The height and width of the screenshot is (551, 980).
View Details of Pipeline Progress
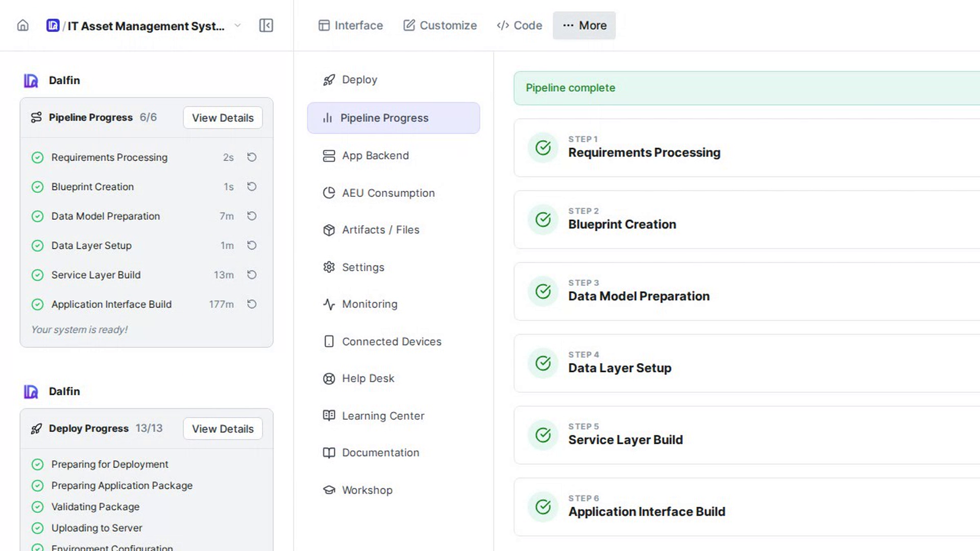[x=223, y=117]
